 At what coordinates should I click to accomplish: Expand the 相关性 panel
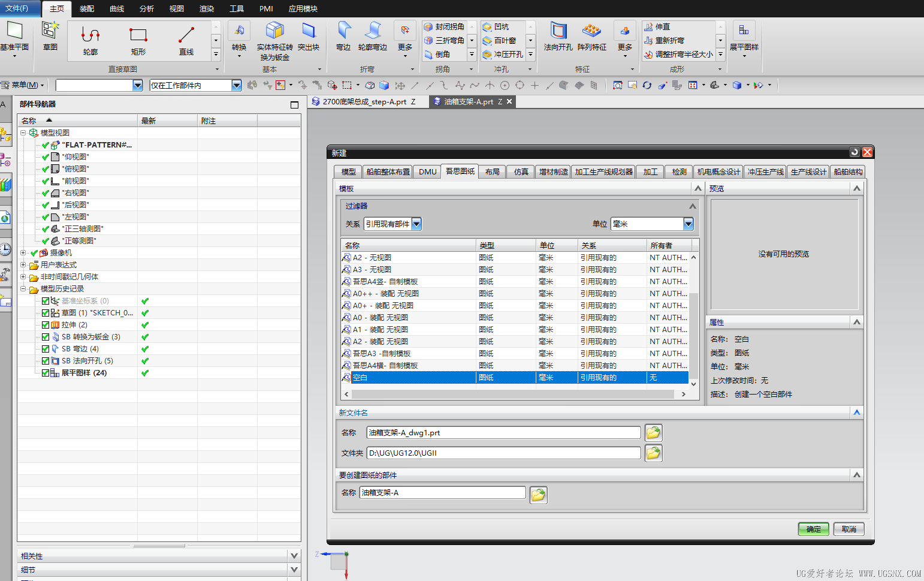pos(294,556)
